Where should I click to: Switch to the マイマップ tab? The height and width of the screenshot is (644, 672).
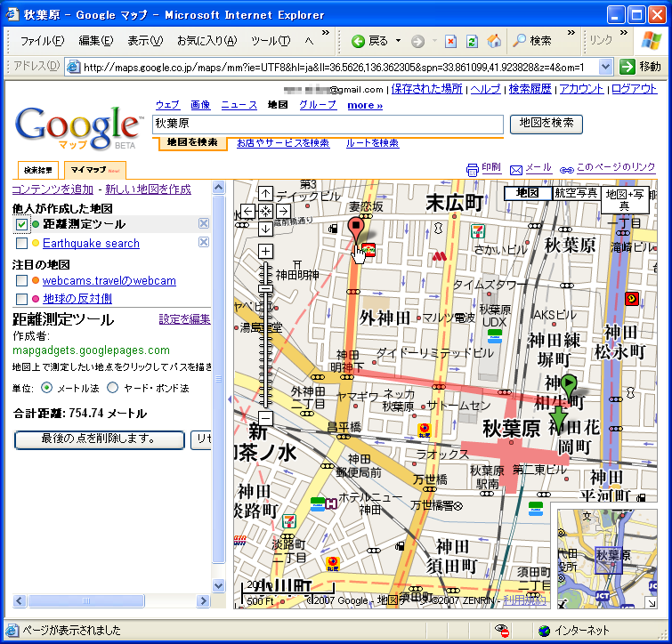tap(95, 170)
